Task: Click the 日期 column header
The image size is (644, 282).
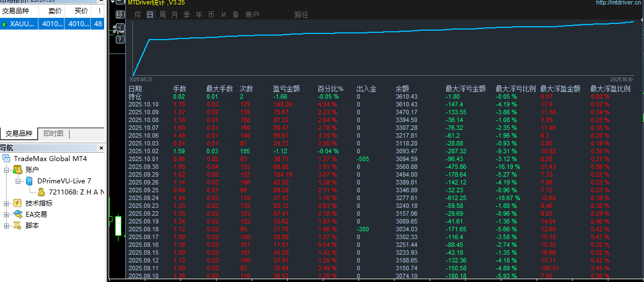Action: click(x=135, y=89)
